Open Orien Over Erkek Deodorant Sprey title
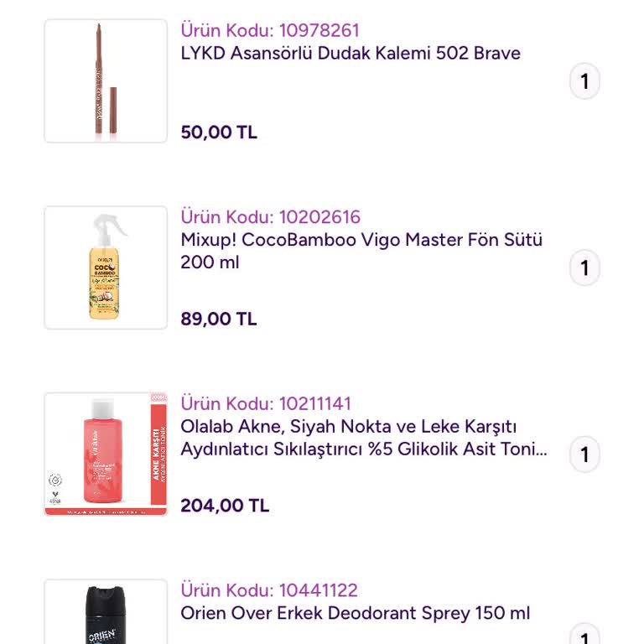The image size is (644, 644). [x=356, y=613]
